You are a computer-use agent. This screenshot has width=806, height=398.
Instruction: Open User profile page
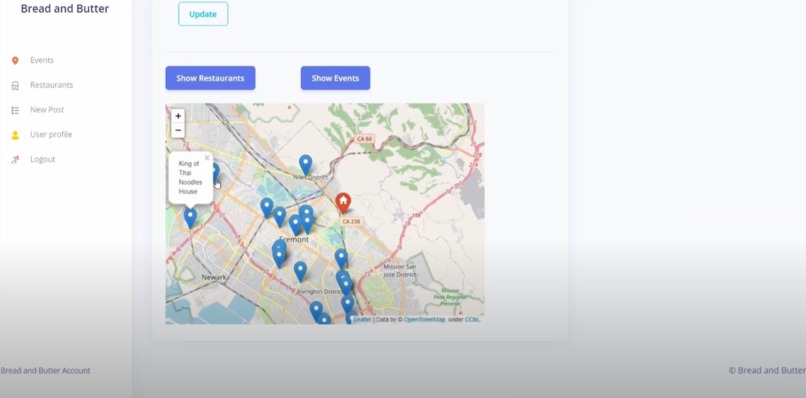(51, 134)
